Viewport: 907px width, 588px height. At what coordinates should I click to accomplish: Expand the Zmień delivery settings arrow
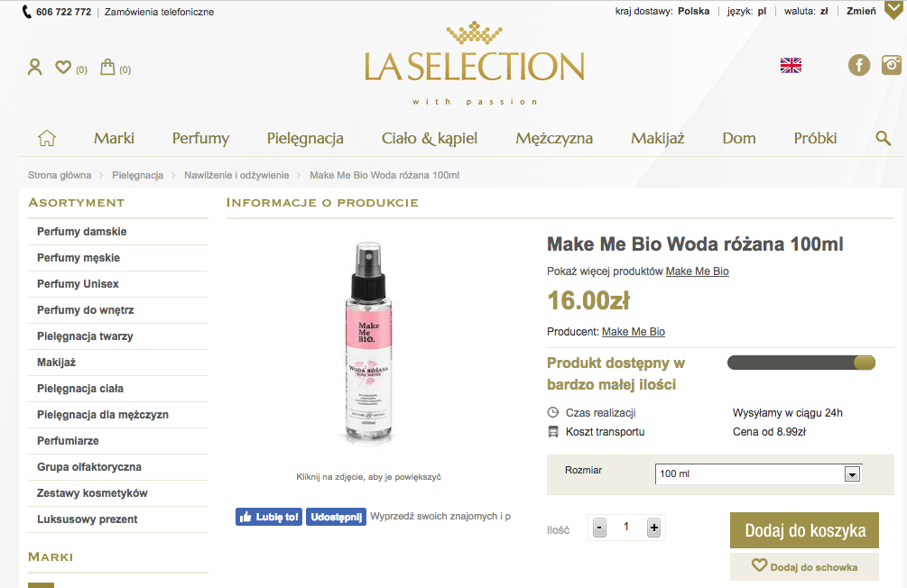click(x=894, y=11)
